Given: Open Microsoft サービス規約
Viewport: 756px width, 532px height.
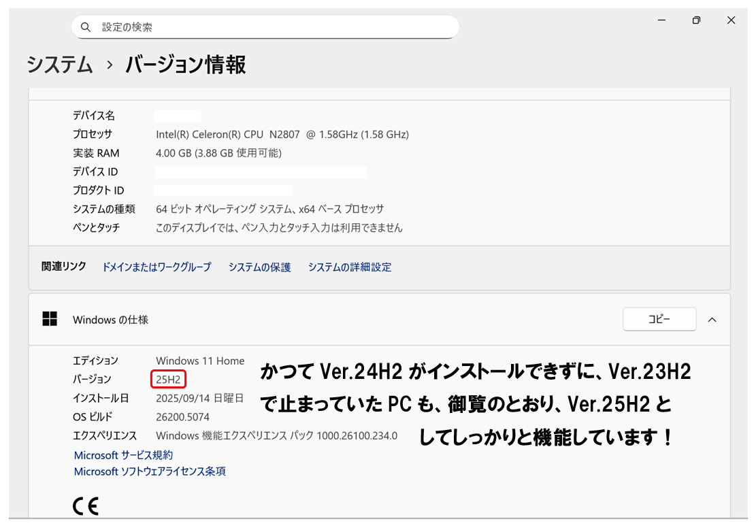Looking at the screenshot, I should [x=123, y=455].
